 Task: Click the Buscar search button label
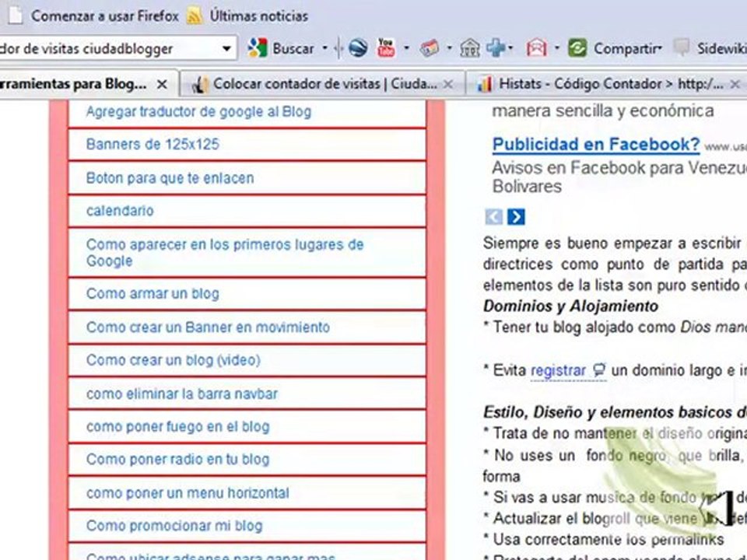(293, 48)
